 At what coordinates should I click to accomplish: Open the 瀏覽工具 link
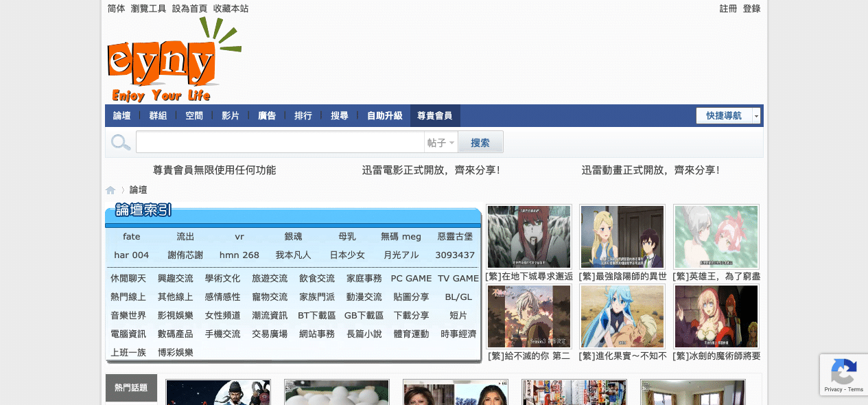click(149, 9)
